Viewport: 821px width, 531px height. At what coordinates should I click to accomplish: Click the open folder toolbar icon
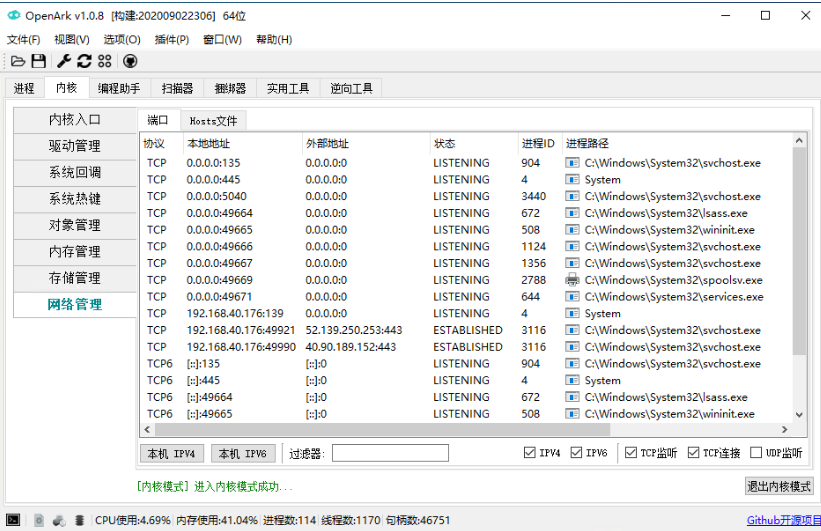(x=17, y=61)
